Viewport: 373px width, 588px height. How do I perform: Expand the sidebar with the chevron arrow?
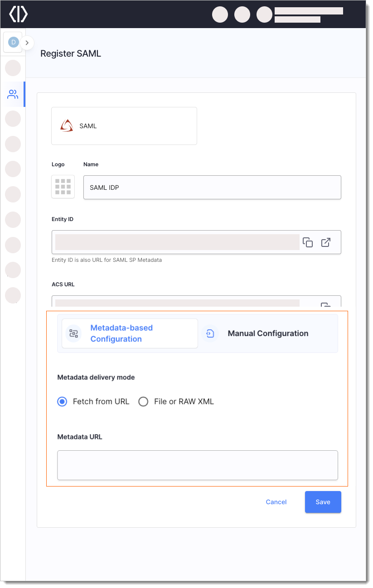coord(27,43)
